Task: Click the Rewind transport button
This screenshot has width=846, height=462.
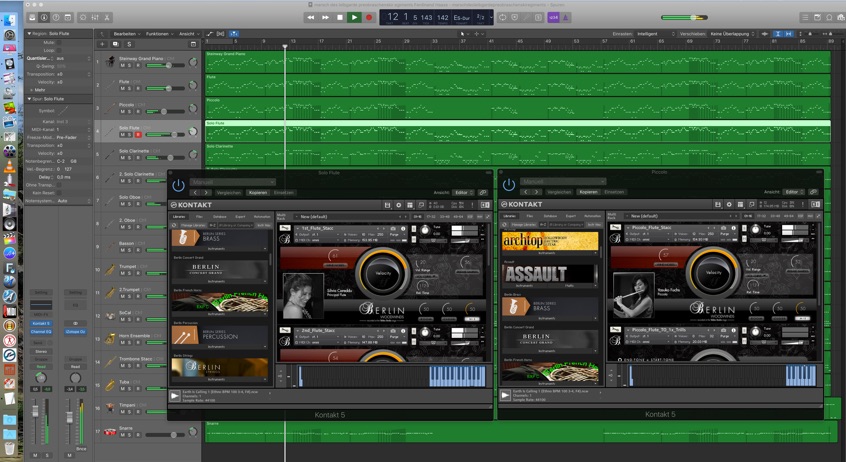Action: coord(311,17)
